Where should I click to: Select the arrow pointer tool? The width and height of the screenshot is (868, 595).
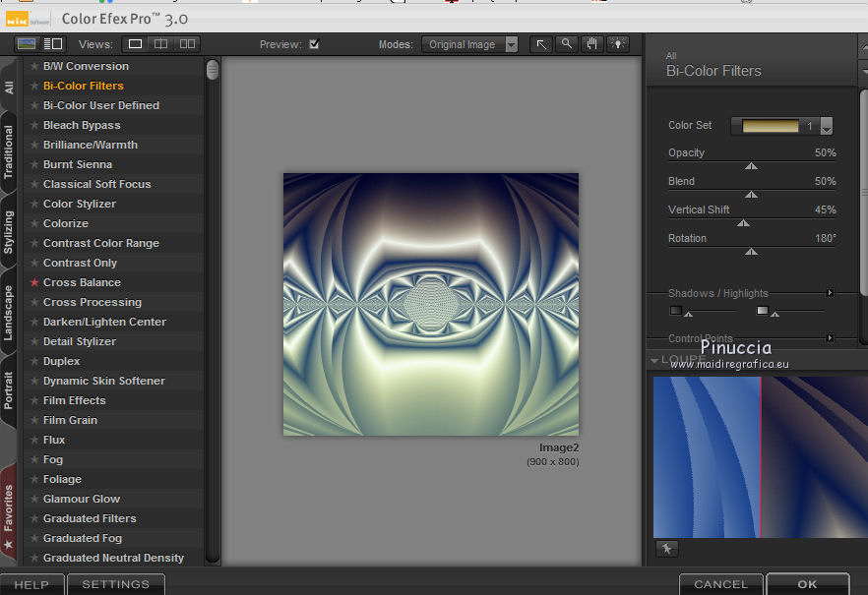[540, 44]
